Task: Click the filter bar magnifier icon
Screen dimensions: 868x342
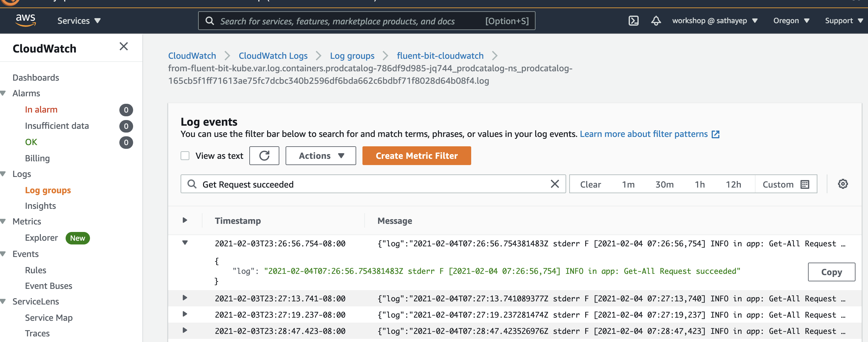Action: pyautogui.click(x=192, y=184)
